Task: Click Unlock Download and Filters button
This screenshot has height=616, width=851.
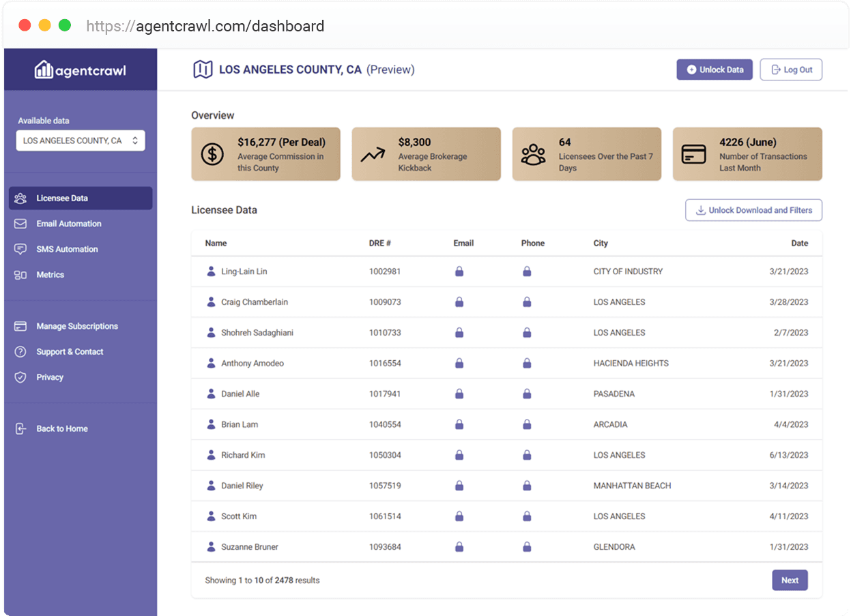Action: click(x=753, y=210)
